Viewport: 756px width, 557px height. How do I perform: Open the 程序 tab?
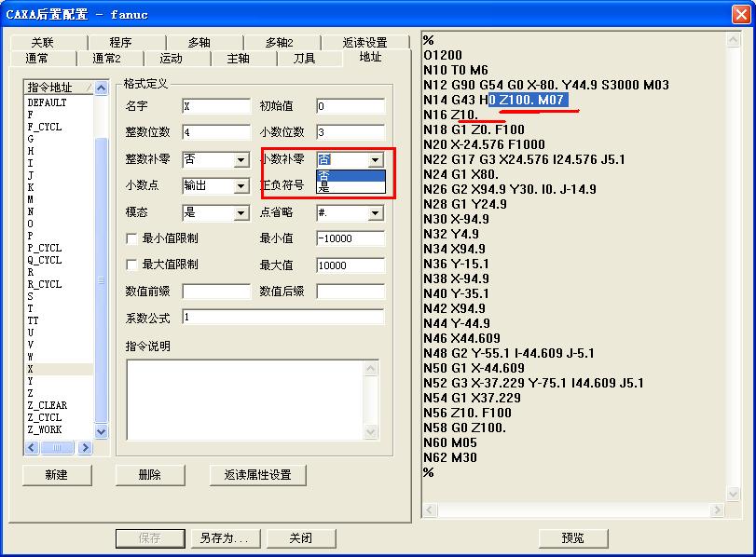(x=120, y=43)
